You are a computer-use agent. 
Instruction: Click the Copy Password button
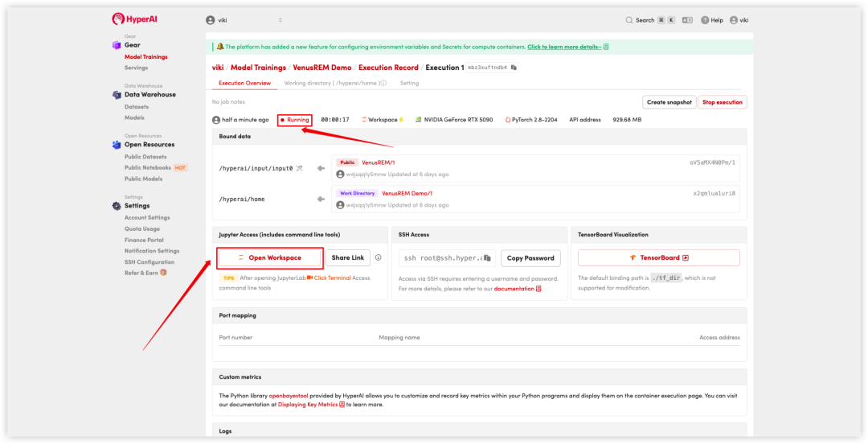click(x=530, y=258)
